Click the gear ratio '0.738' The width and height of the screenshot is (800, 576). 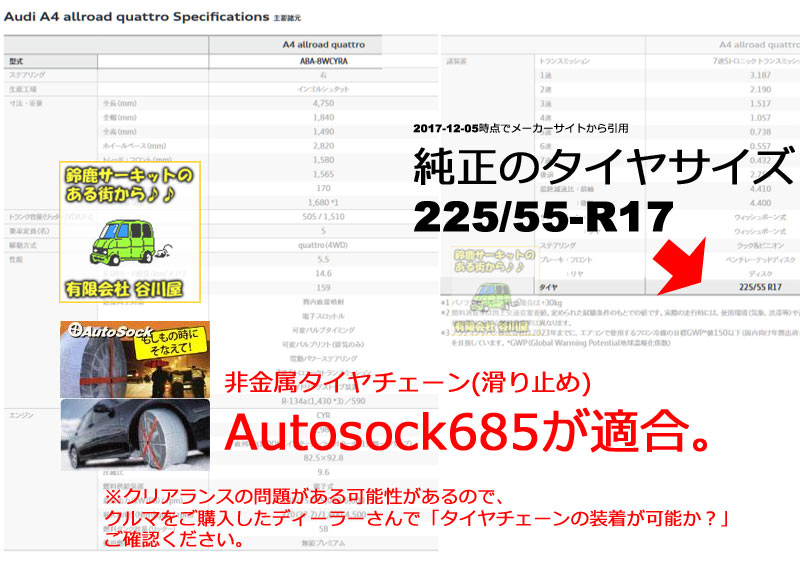[x=760, y=132]
